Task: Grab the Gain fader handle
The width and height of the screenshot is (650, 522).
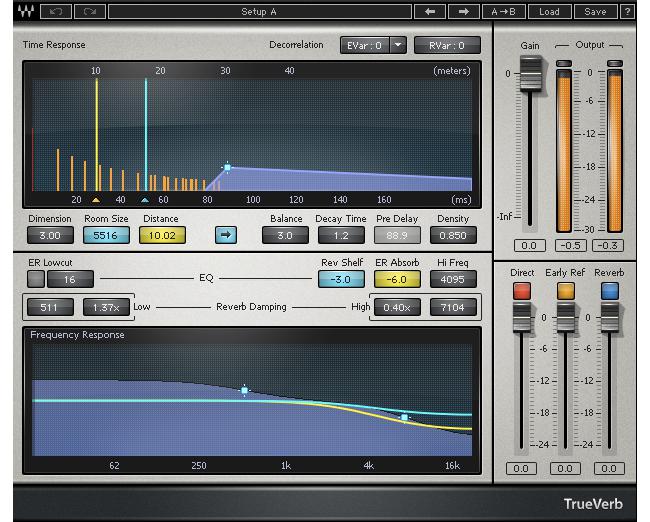Action: (x=531, y=74)
